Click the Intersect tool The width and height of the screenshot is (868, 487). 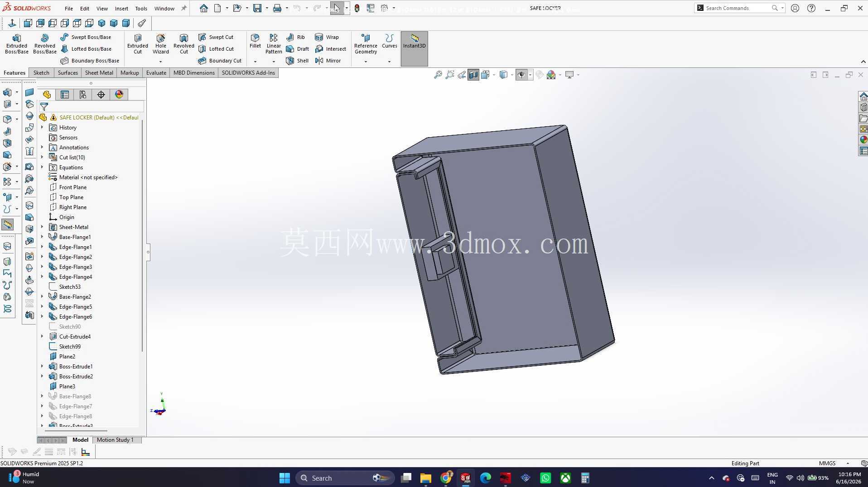(x=330, y=49)
